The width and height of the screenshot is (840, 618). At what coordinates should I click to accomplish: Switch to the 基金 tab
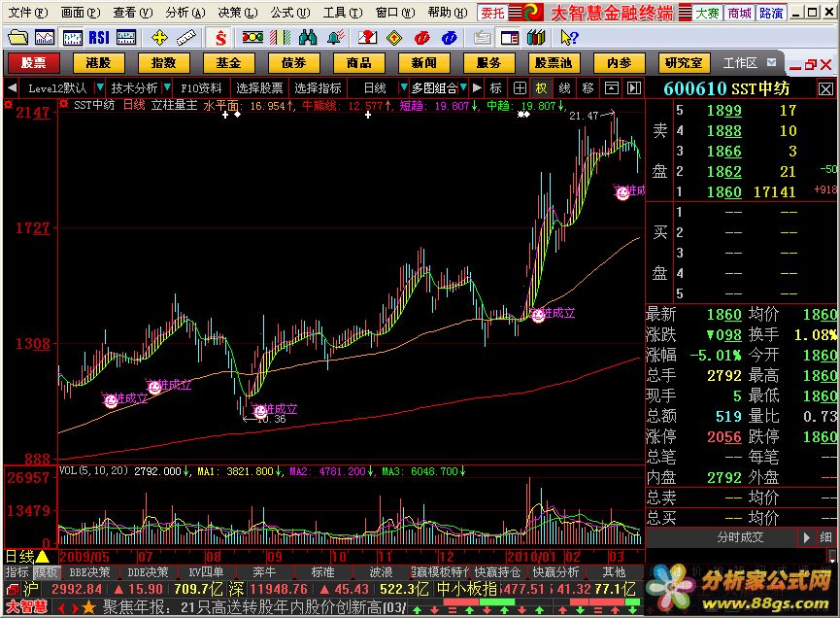(229, 63)
